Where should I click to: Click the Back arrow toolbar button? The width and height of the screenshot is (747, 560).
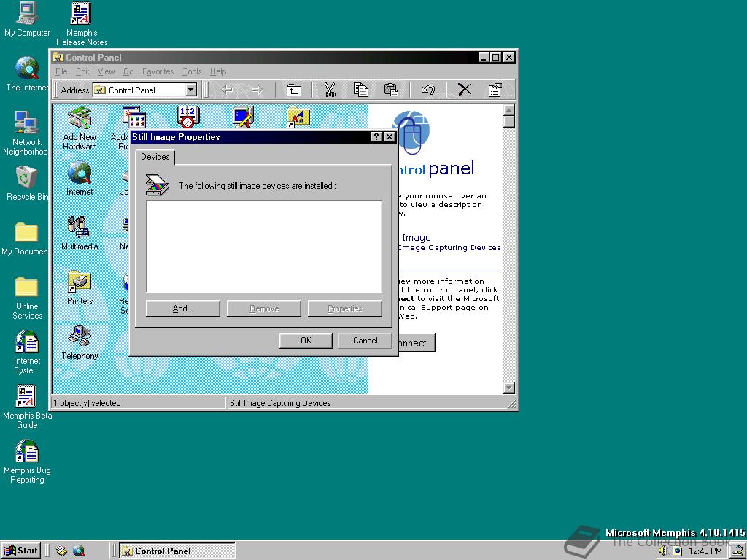(227, 90)
